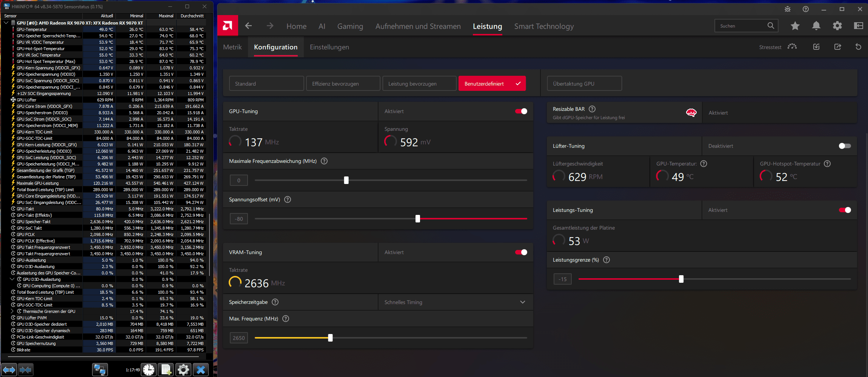The height and width of the screenshot is (377, 868).
Task: Click the Leistungsgrenze slider handle
Action: pyautogui.click(x=681, y=279)
